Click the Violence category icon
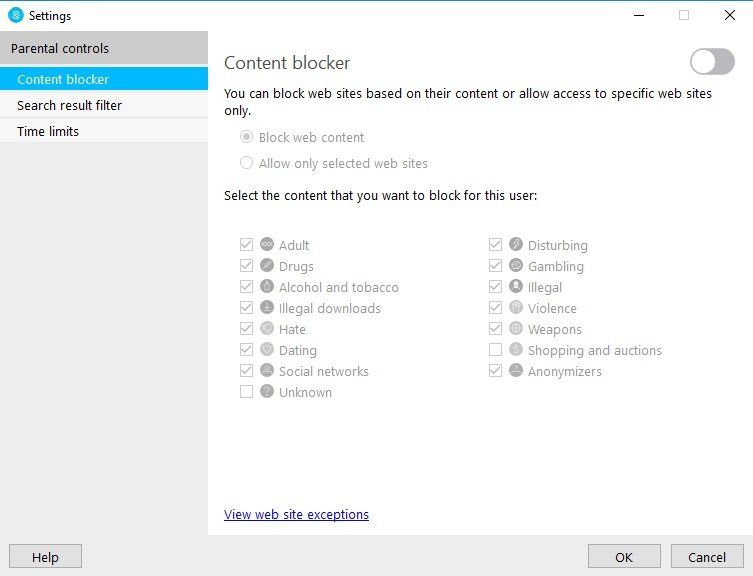This screenshot has height=576, width=753. [516, 308]
